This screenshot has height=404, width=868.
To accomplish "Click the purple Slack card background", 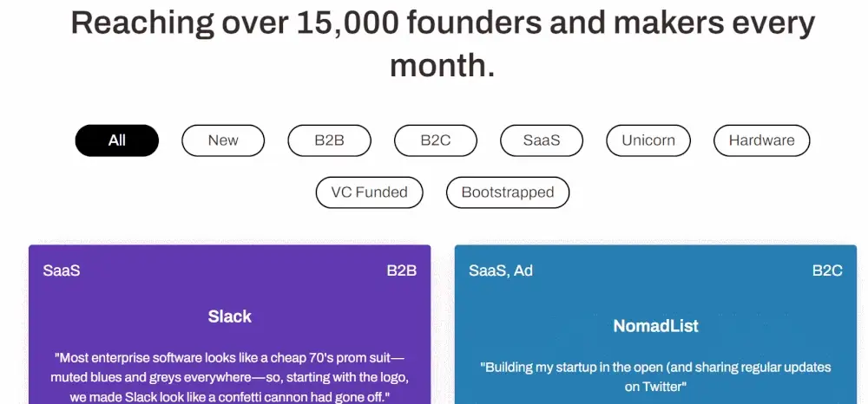I will 230,324.
